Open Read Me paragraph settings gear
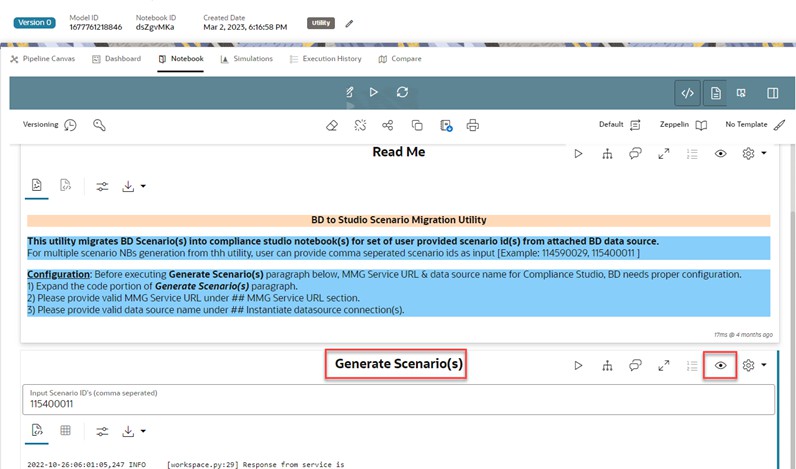 [x=748, y=154]
